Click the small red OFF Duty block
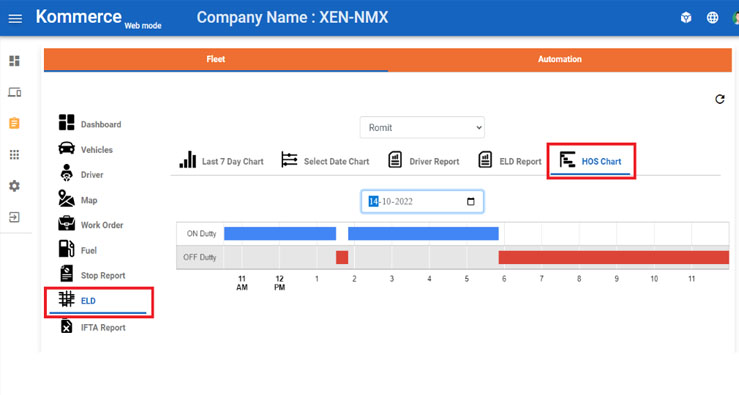 click(x=342, y=257)
